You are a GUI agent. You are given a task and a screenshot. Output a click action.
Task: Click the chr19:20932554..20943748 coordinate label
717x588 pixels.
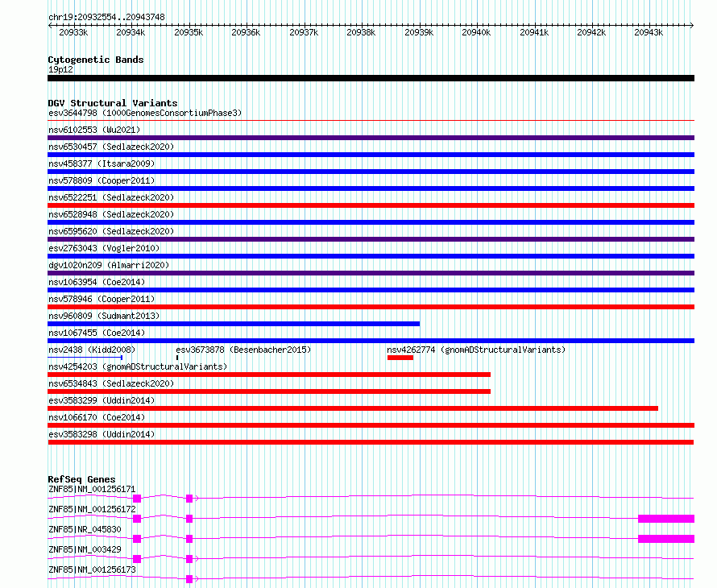106,17
